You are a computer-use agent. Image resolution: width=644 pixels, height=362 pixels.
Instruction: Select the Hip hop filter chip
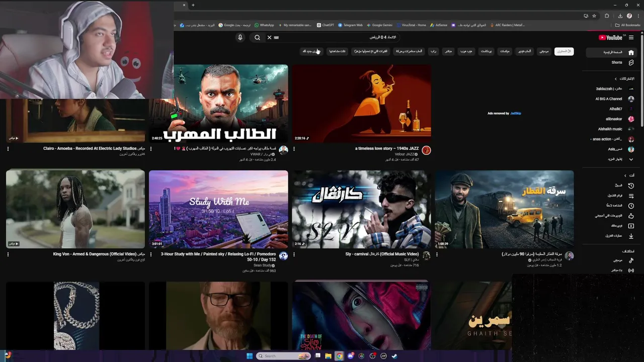[x=466, y=51]
